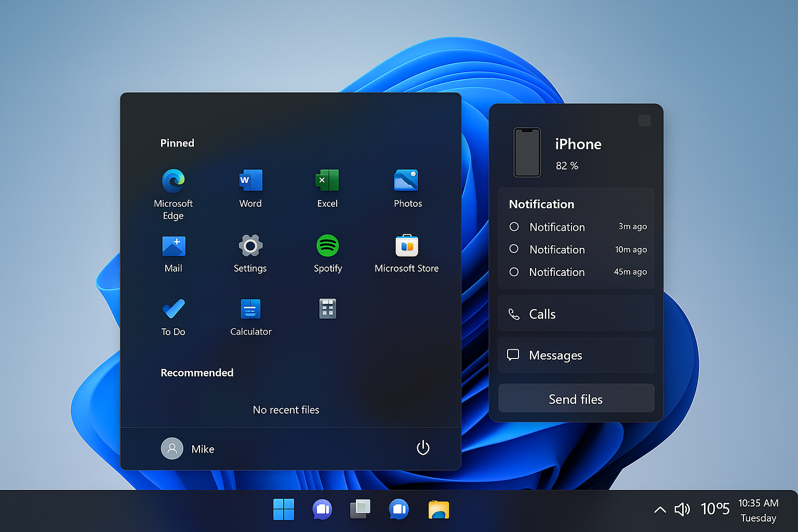Click the 10m ago timestamp
This screenshot has height=532, width=798.
[x=631, y=249]
